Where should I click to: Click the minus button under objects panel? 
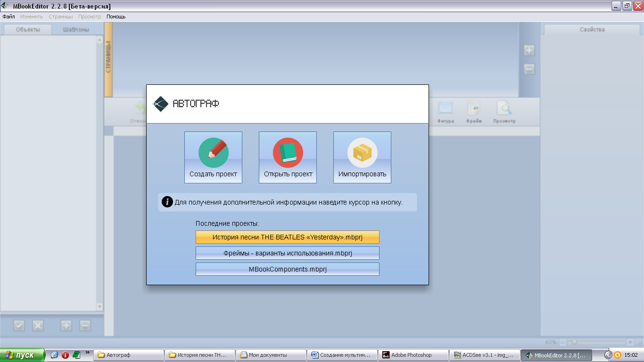pyautogui.click(x=85, y=325)
